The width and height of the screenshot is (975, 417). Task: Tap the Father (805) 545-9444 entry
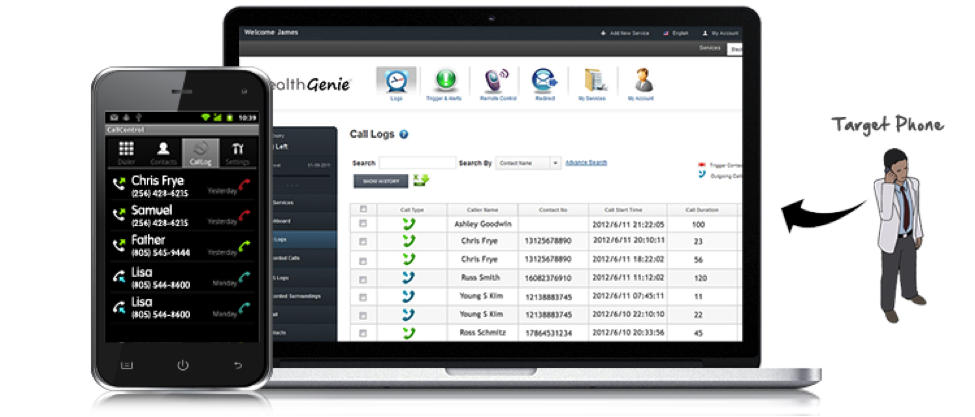[182, 246]
